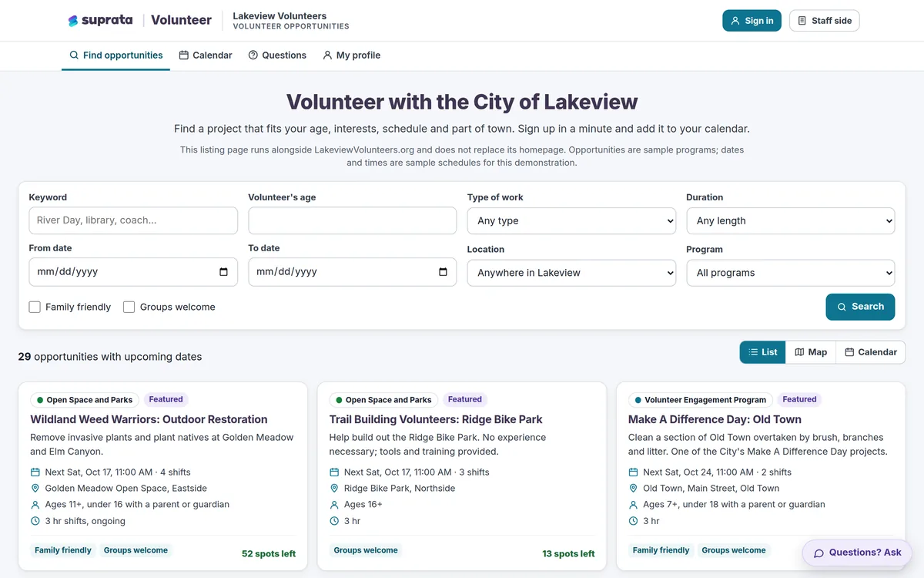Toggle the Family friendly checkbox
Viewport: 924px width, 578px height.
tap(35, 307)
